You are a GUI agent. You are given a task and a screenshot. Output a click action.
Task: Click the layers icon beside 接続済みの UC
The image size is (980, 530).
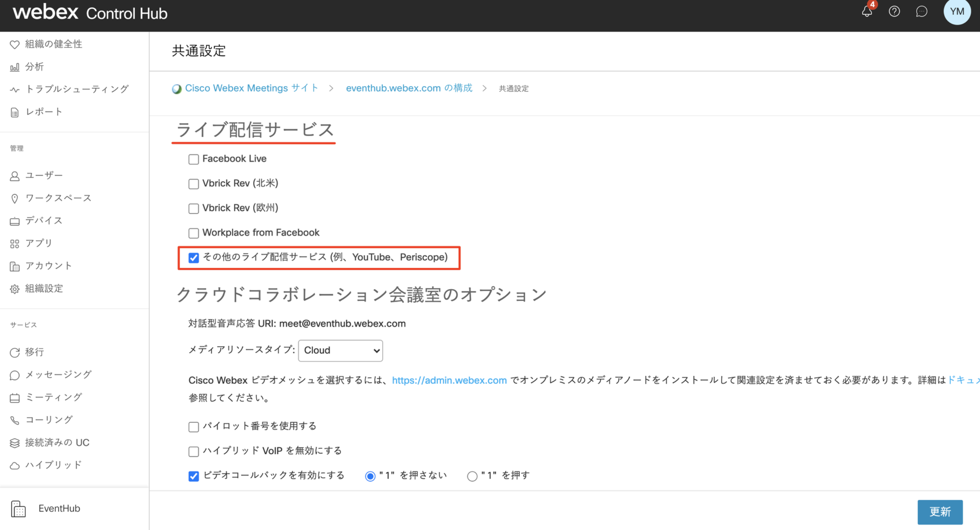point(14,443)
